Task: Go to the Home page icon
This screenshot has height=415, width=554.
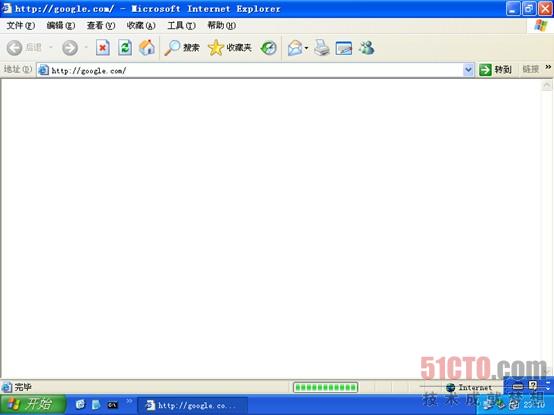Action: [x=147, y=48]
